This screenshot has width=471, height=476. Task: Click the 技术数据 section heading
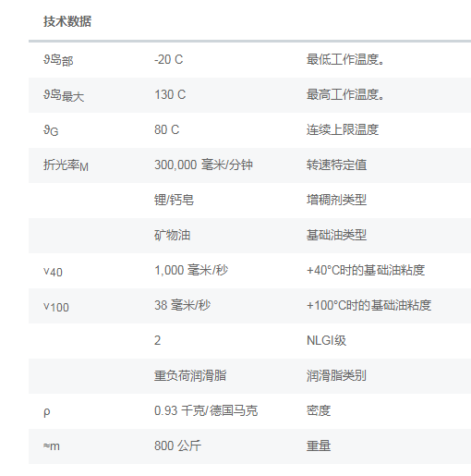coord(67,21)
